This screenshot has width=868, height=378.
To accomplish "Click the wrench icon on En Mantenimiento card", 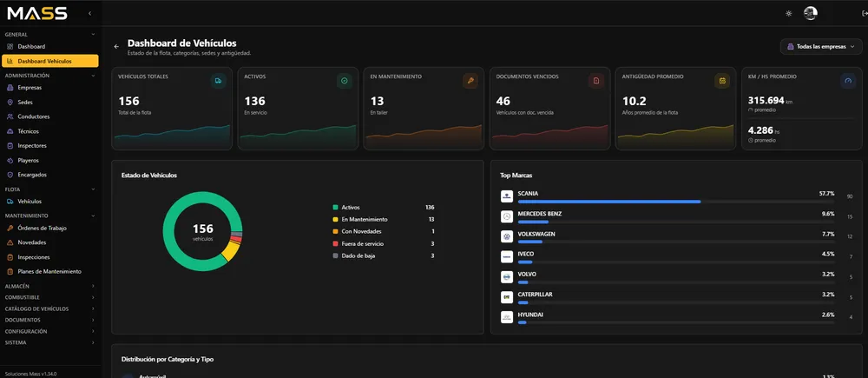I will click(x=470, y=81).
